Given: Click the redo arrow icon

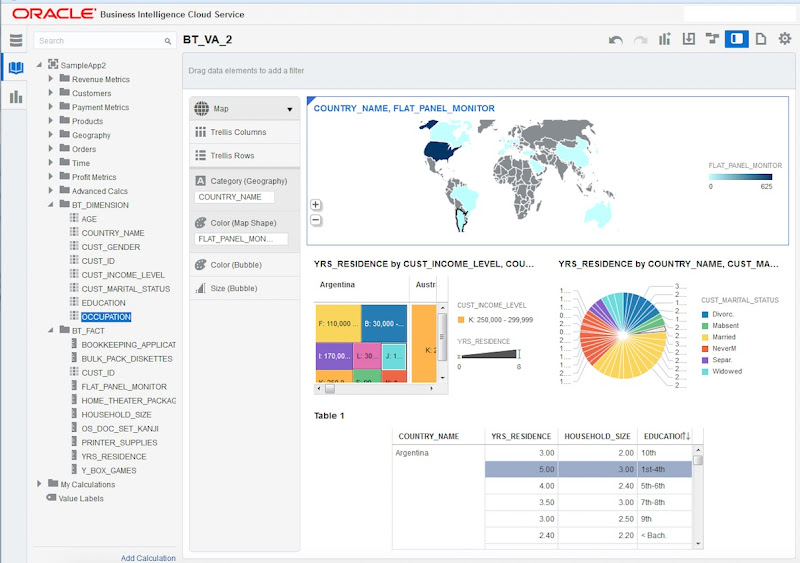Looking at the screenshot, I should [x=640, y=40].
